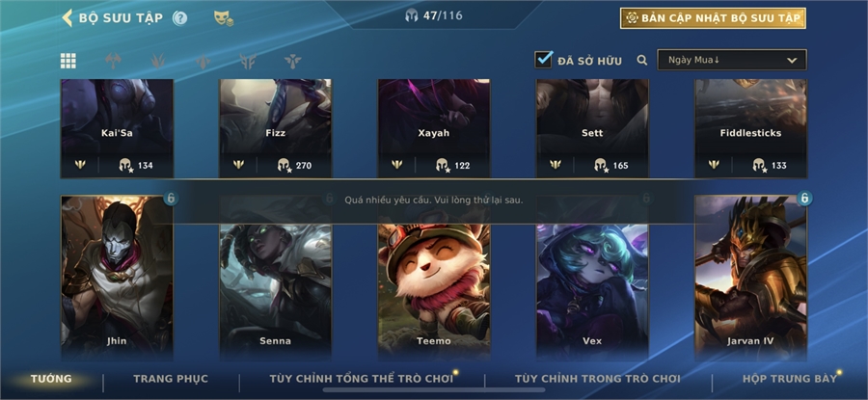Open champion search magnifier icon

click(641, 60)
